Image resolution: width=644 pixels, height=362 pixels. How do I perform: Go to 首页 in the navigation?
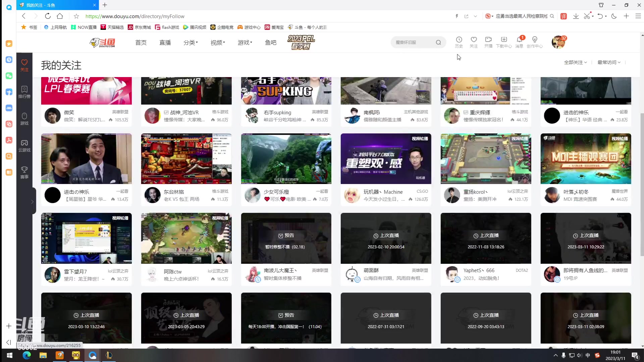pos(141,43)
